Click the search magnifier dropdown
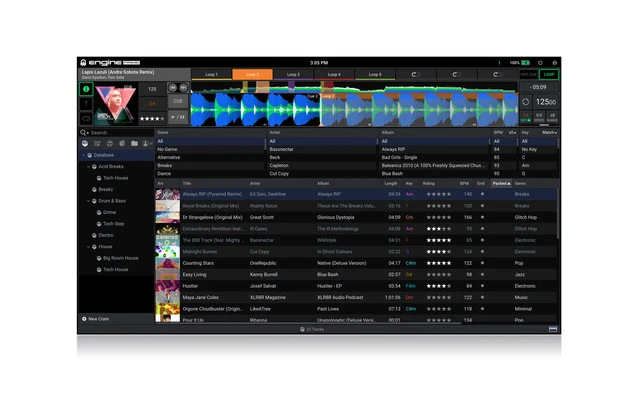This screenshot has width=640, height=400. 84,133
